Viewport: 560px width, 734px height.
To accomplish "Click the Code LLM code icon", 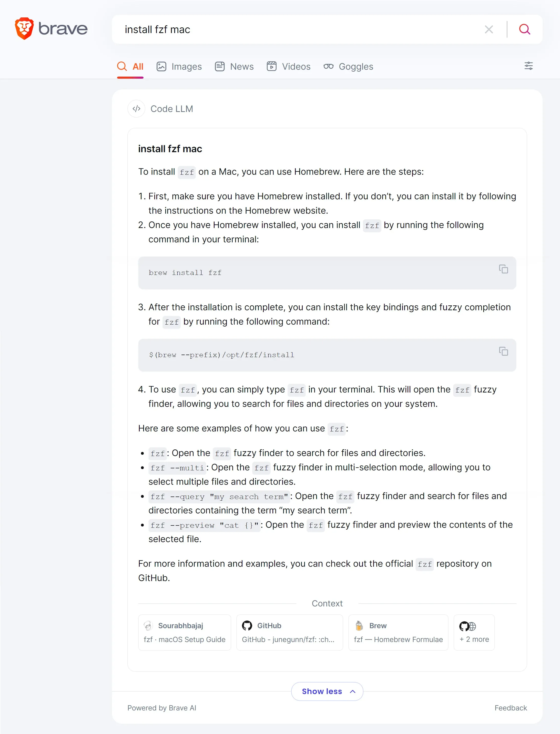I will click(x=136, y=109).
